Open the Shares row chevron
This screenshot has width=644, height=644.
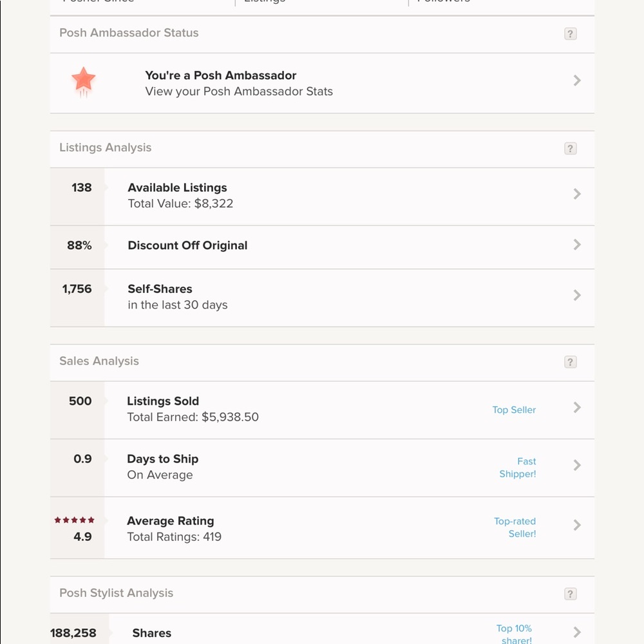[x=577, y=632]
